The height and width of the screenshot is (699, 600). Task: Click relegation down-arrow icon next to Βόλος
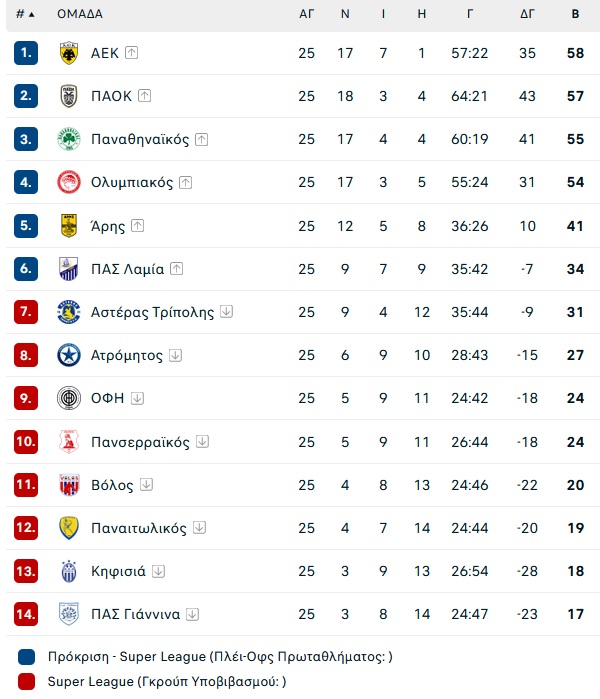pos(146,485)
